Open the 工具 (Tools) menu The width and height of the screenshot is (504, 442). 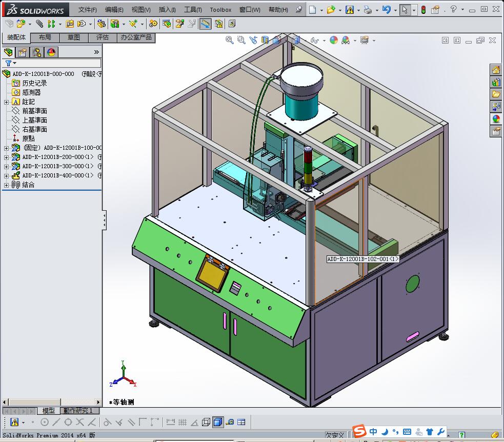[x=193, y=10]
